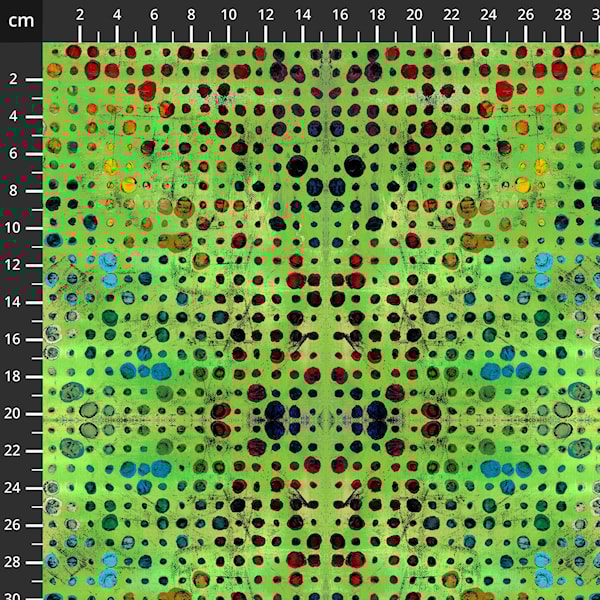Click the 14 mark on the top ruler
The height and width of the screenshot is (600, 600).
click(302, 14)
